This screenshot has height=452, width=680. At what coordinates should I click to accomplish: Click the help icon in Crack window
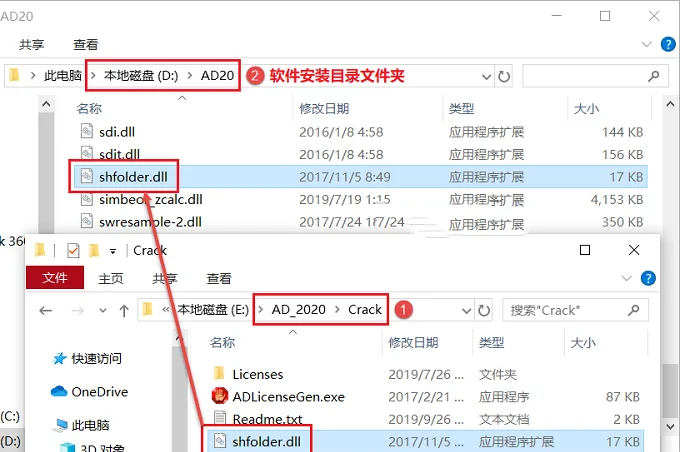[648, 278]
